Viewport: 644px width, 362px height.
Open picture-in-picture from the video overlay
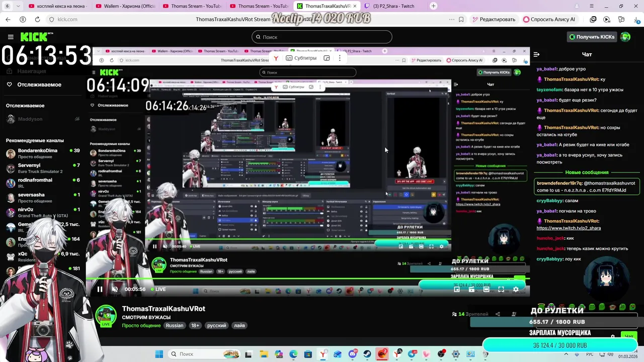click(x=327, y=58)
